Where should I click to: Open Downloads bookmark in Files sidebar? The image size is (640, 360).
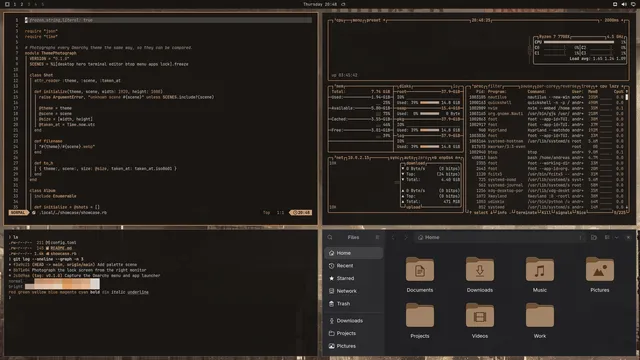coord(353,321)
